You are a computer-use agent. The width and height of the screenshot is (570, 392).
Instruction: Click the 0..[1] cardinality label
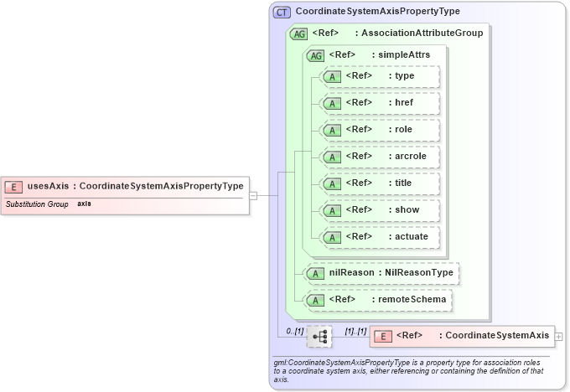coord(295,331)
